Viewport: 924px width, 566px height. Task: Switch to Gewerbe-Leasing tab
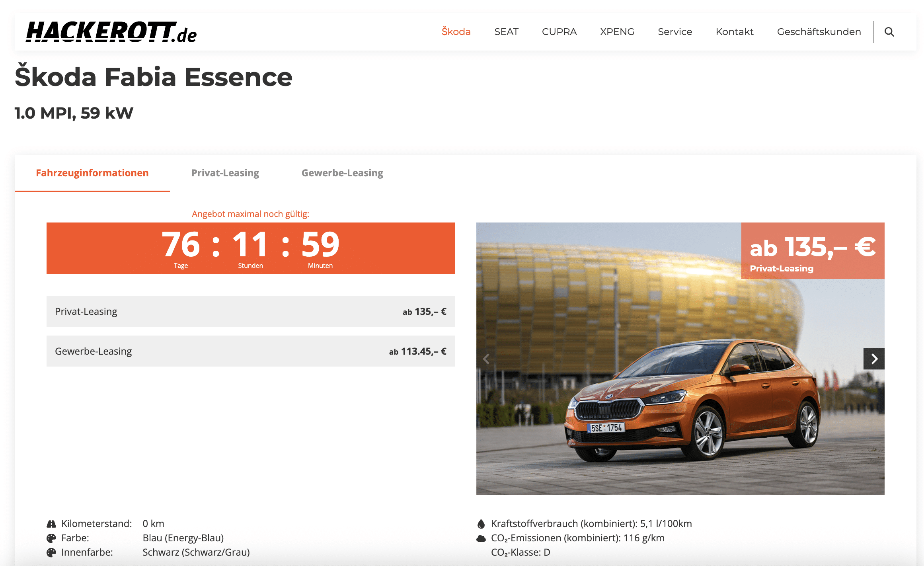pos(342,173)
